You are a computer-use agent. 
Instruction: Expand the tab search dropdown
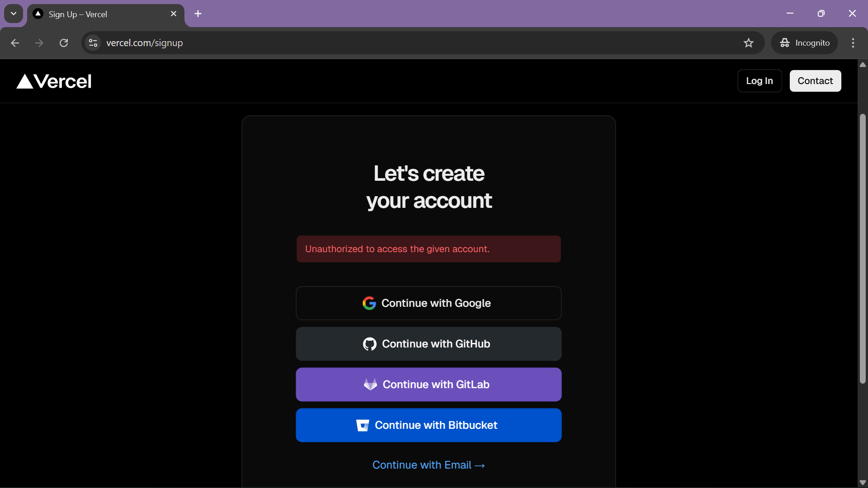coord(14,14)
